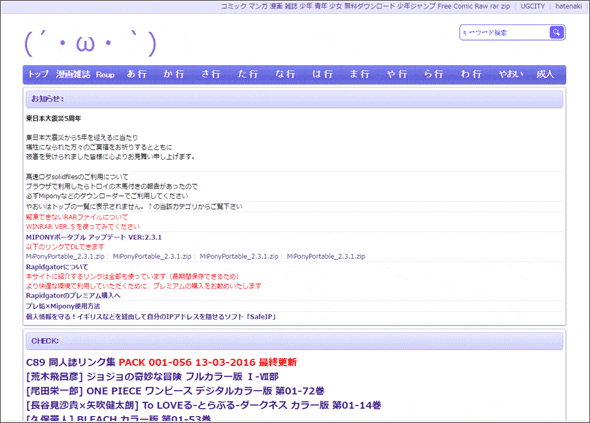This screenshot has height=423, width=590.
Task: Focus the keyword search input field
Action: 505,33
